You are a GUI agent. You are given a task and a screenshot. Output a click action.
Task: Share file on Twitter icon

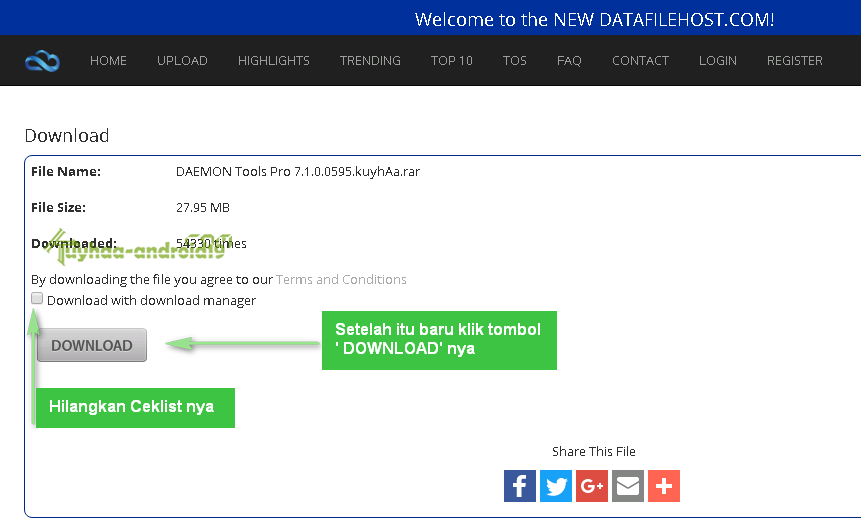(556, 486)
